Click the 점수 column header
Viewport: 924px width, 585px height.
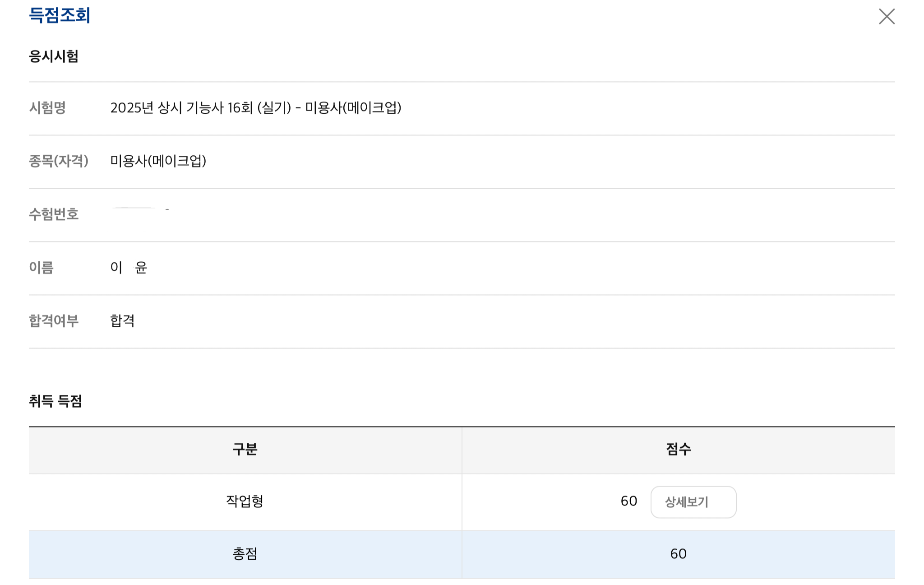pyautogui.click(x=678, y=449)
